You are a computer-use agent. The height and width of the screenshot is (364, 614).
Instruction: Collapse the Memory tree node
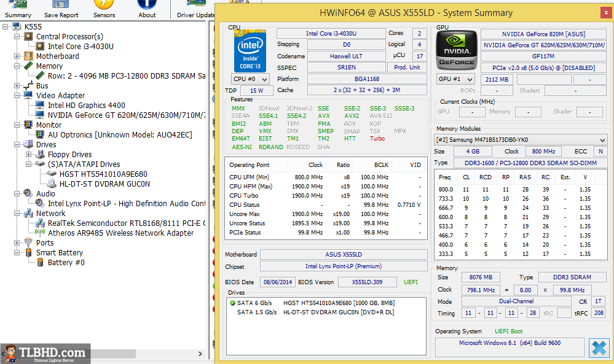pos(17,66)
